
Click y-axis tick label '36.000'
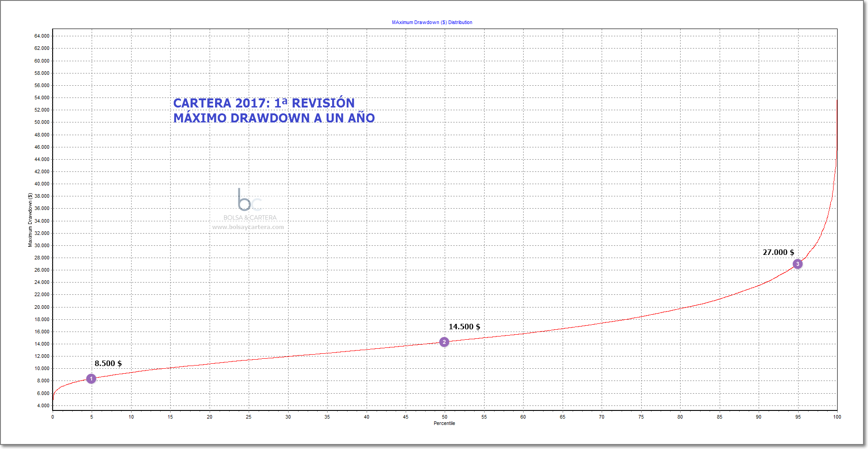pyautogui.click(x=42, y=208)
